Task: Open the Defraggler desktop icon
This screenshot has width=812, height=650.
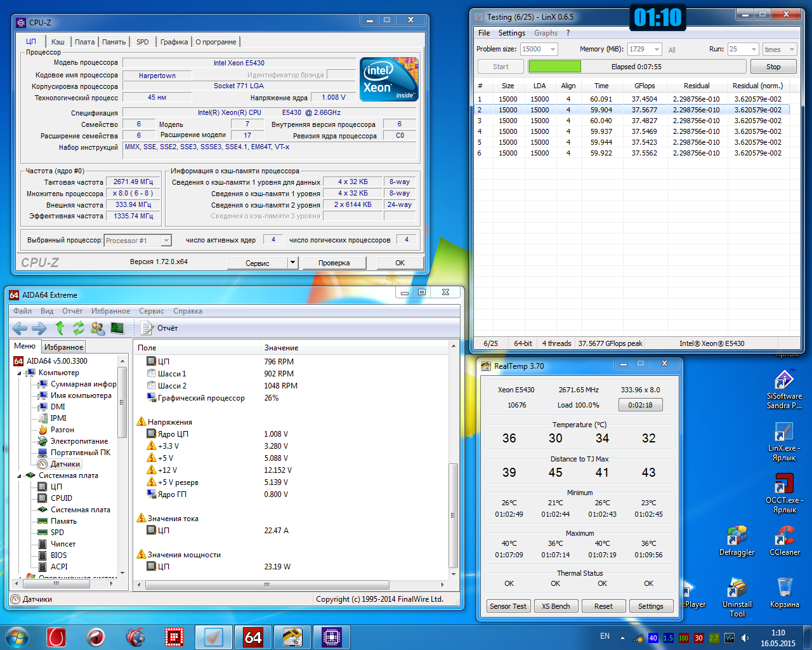Action: (737, 540)
